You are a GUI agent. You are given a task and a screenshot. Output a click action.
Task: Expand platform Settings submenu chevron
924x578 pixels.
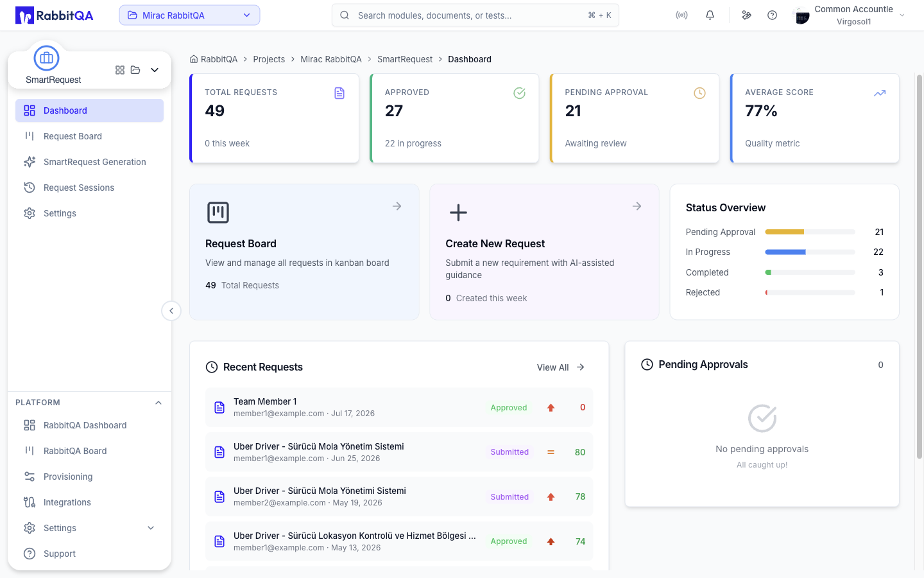151,528
